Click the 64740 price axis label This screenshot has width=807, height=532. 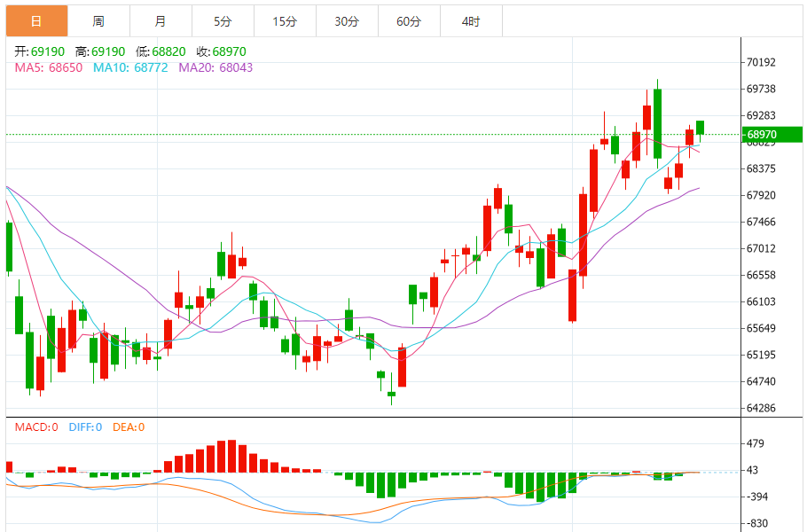coord(761,381)
